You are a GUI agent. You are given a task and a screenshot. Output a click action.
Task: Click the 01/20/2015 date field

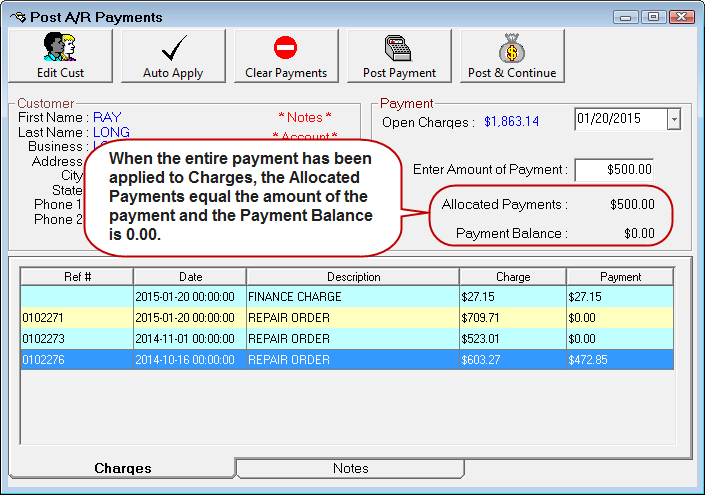tap(620, 120)
